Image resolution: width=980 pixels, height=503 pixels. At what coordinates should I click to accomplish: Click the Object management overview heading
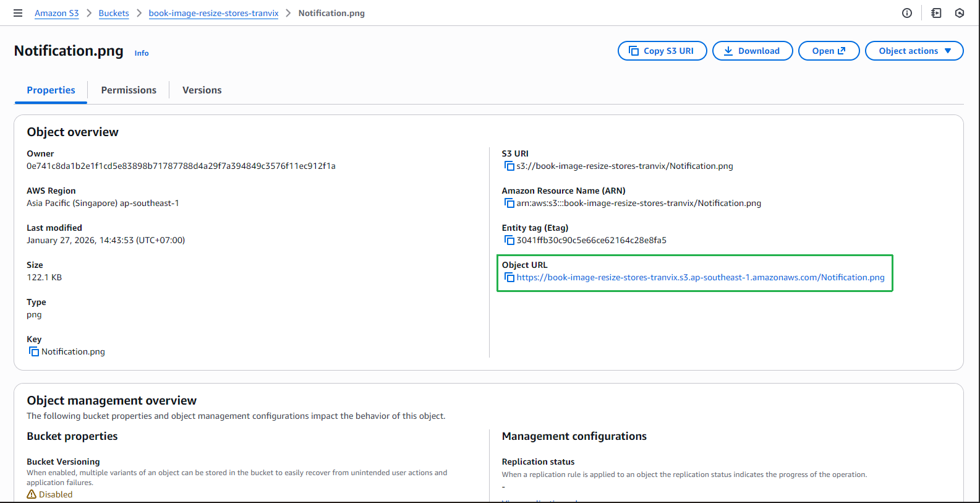click(112, 400)
